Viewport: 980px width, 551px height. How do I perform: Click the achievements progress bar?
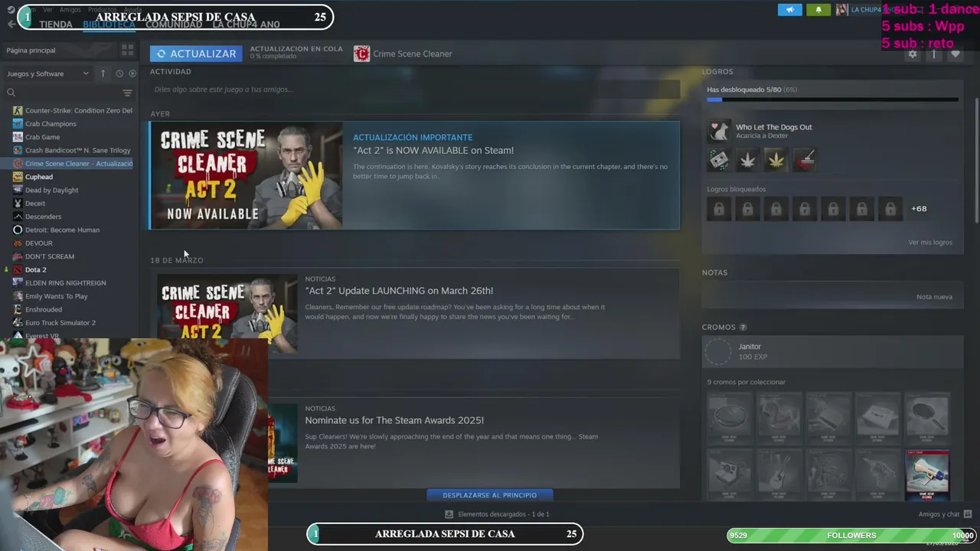[x=832, y=99]
